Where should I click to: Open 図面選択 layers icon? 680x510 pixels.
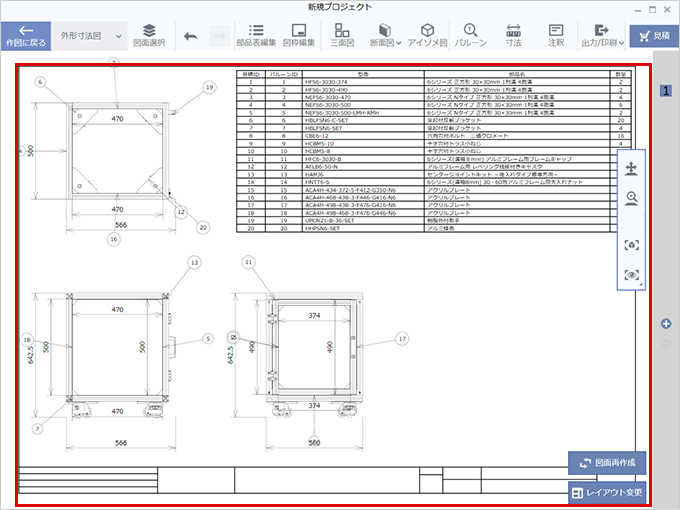click(x=149, y=36)
